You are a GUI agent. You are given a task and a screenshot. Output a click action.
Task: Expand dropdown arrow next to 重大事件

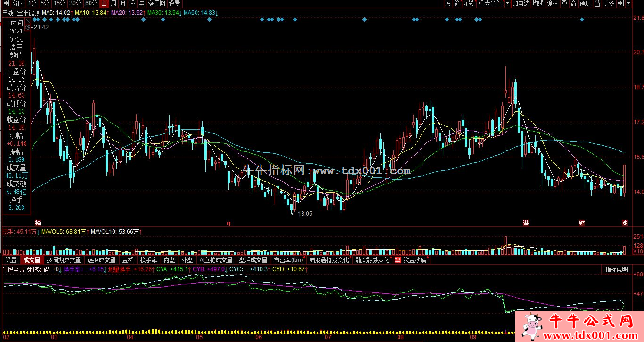coord(507,3)
